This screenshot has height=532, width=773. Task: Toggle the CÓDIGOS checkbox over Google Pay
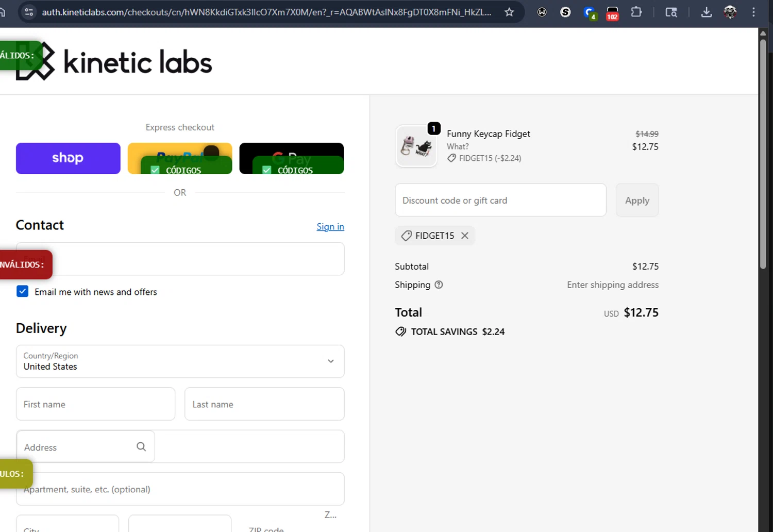click(267, 170)
